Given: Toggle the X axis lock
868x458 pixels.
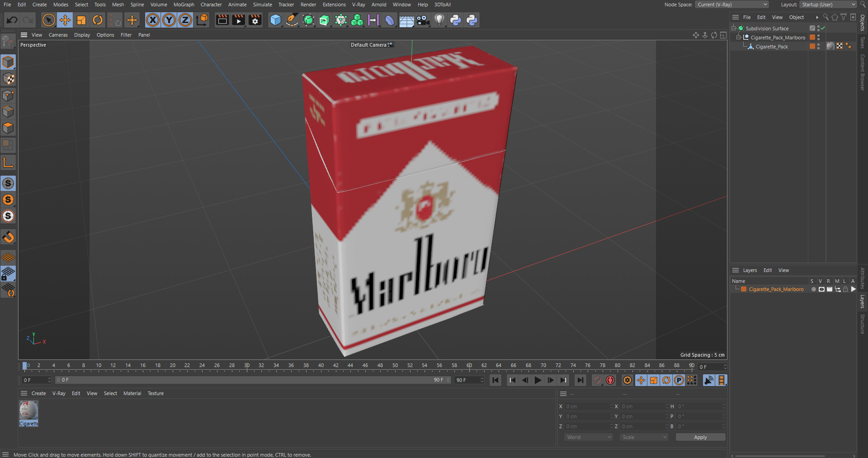Looking at the screenshot, I should 153,20.
